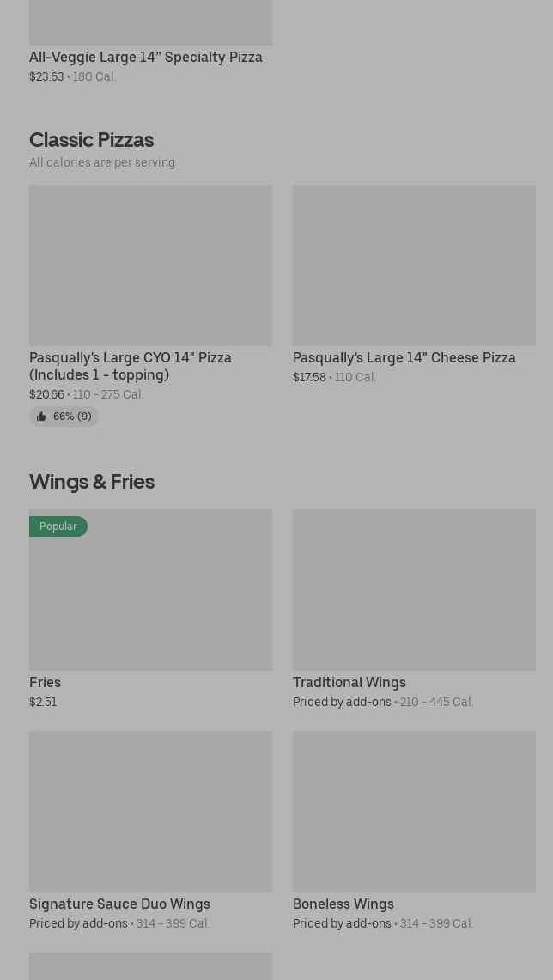
Task: Click the Fries $2.51 price text
Action: tap(43, 702)
